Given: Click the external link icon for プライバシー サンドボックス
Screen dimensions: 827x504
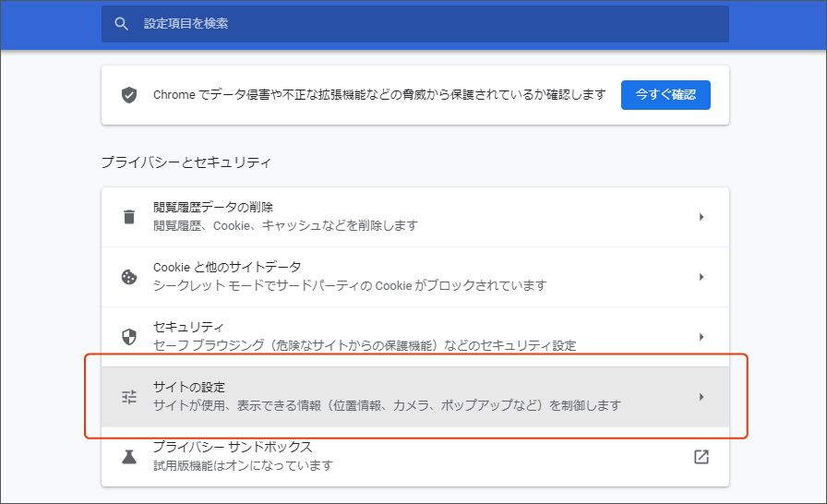Looking at the screenshot, I should [x=701, y=457].
